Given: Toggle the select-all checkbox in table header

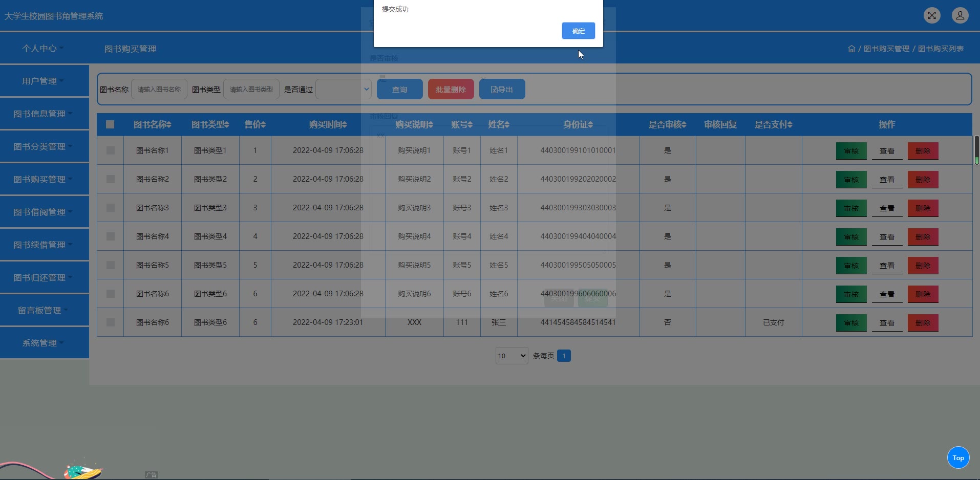Looking at the screenshot, I should [x=110, y=124].
